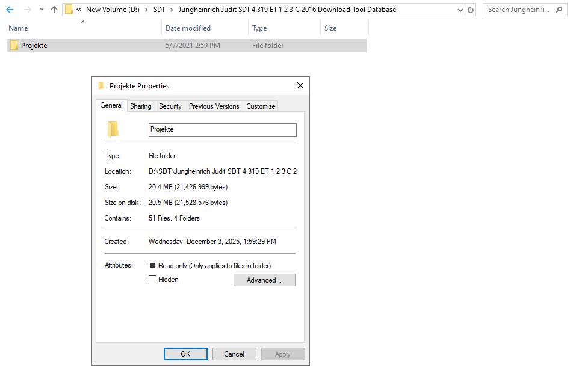Click the folder icon in the address bar

point(69,10)
